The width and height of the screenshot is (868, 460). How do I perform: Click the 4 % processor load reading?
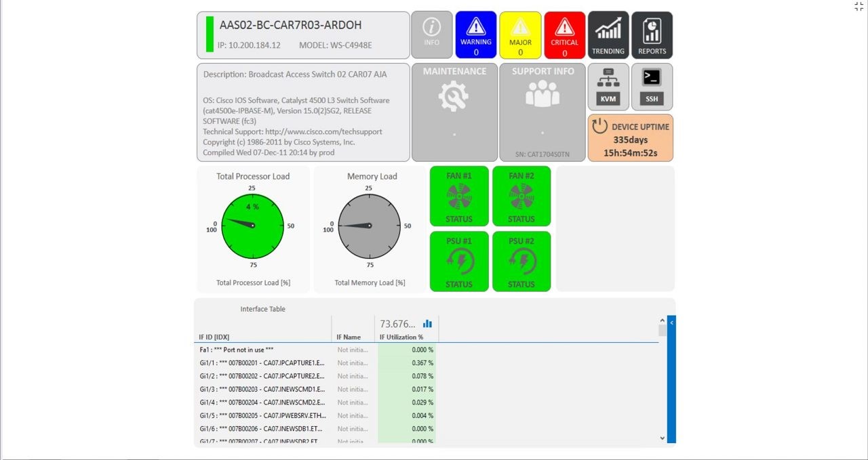point(252,207)
